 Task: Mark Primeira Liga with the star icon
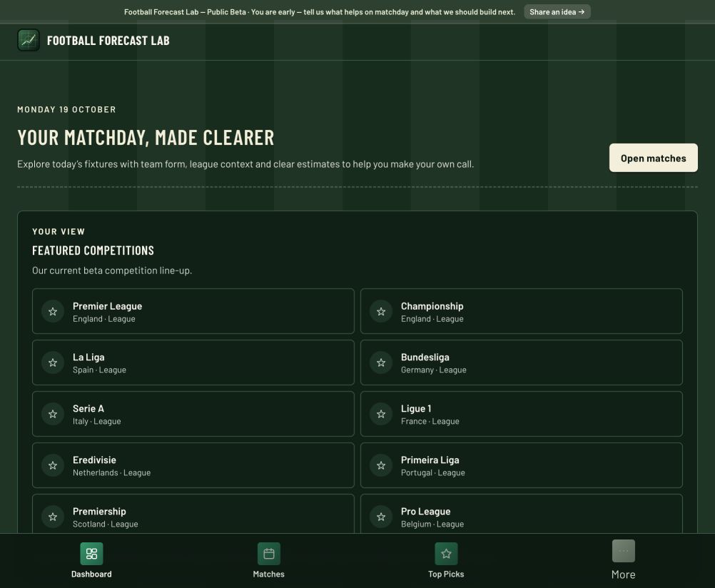(381, 466)
